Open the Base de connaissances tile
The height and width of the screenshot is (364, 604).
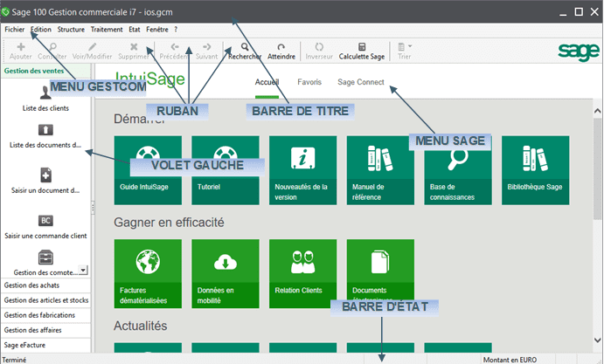point(458,170)
